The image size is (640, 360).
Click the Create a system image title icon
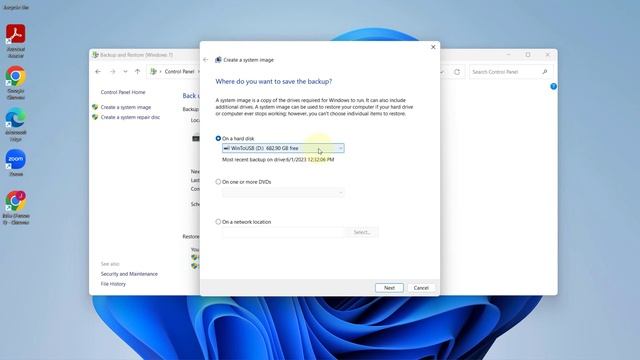(x=218, y=60)
